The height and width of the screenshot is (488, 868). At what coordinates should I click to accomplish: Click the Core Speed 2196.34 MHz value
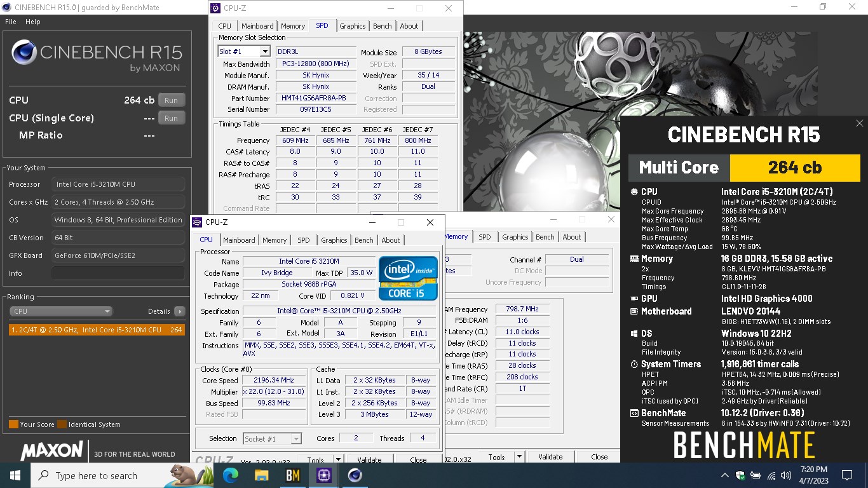273,381
